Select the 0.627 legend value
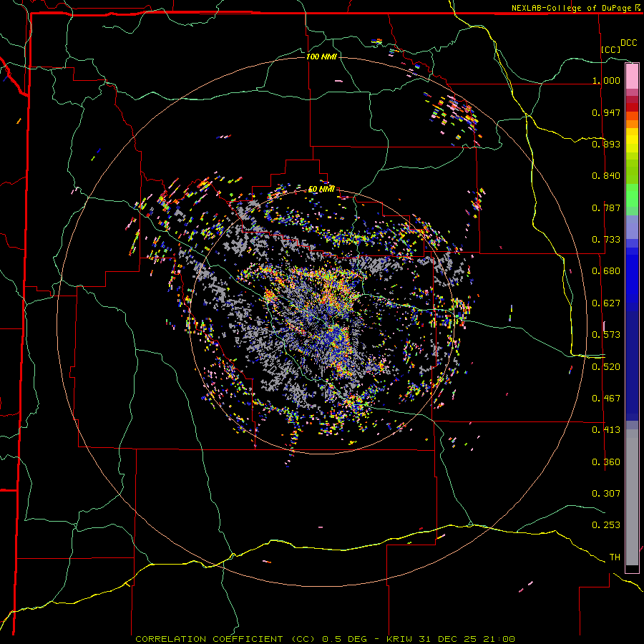The width and height of the screenshot is (644, 644). (x=606, y=303)
